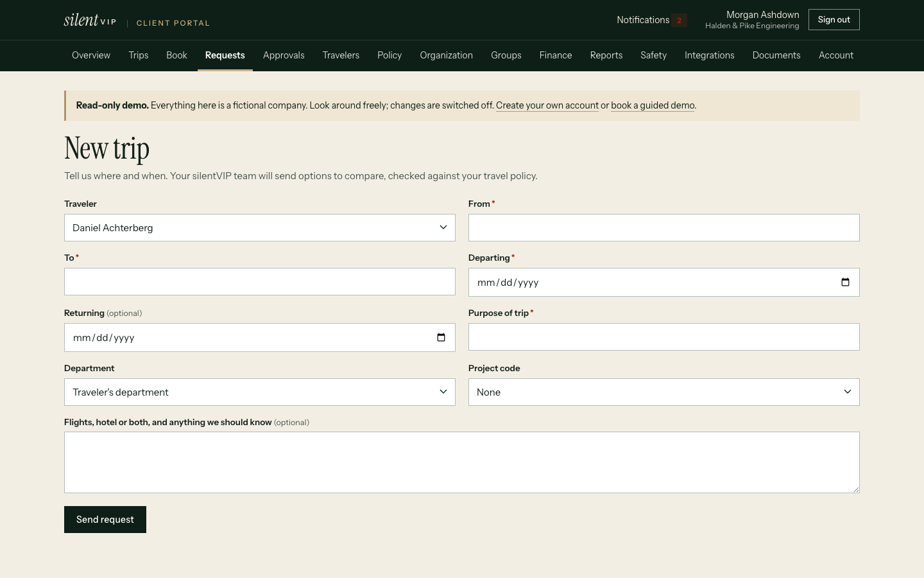Select the Requests tab
This screenshot has height=578, width=924.
point(225,55)
